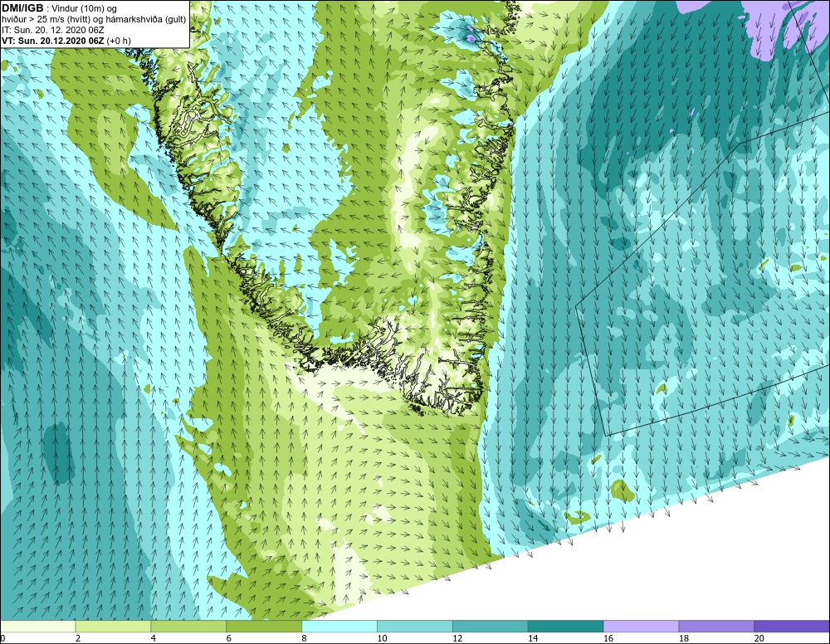Screen dimensions: 830x644
Task: Click the legend tick label '20'
Action: (759, 638)
